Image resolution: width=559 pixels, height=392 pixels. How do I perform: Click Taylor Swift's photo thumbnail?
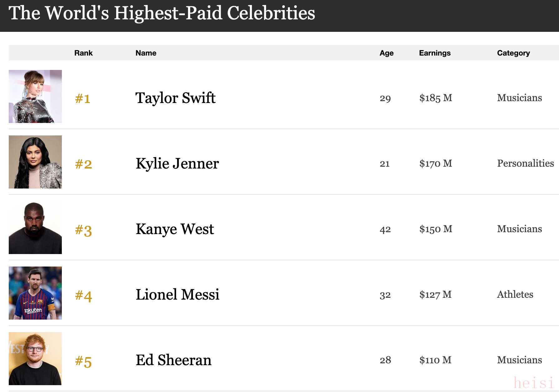tap(35, 96)
